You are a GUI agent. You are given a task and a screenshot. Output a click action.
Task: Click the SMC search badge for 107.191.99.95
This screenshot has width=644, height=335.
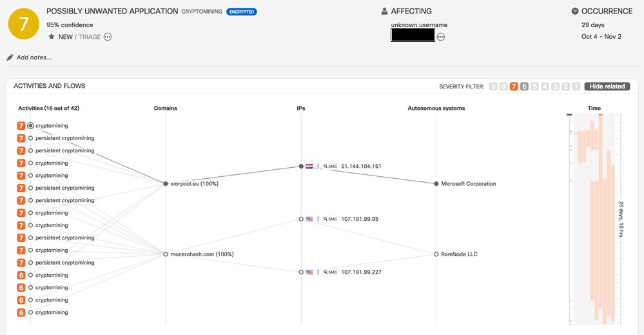click(330, 219)
